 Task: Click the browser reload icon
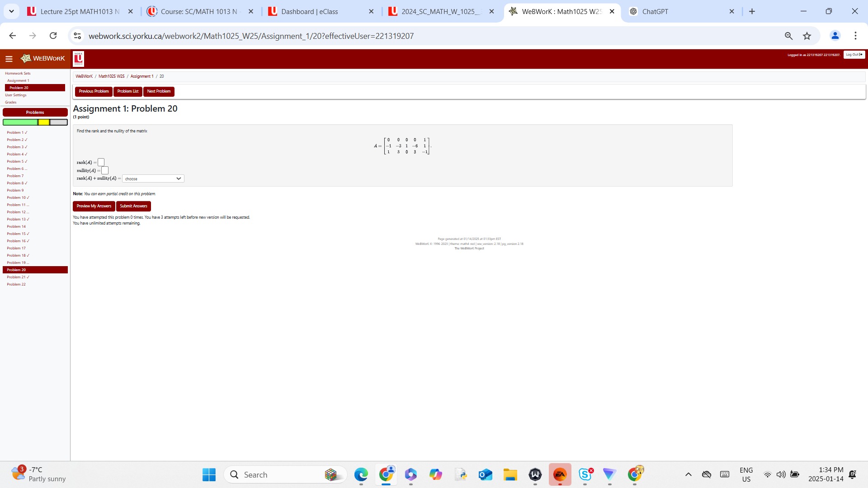pyautogui.click(x=53, y=36)
